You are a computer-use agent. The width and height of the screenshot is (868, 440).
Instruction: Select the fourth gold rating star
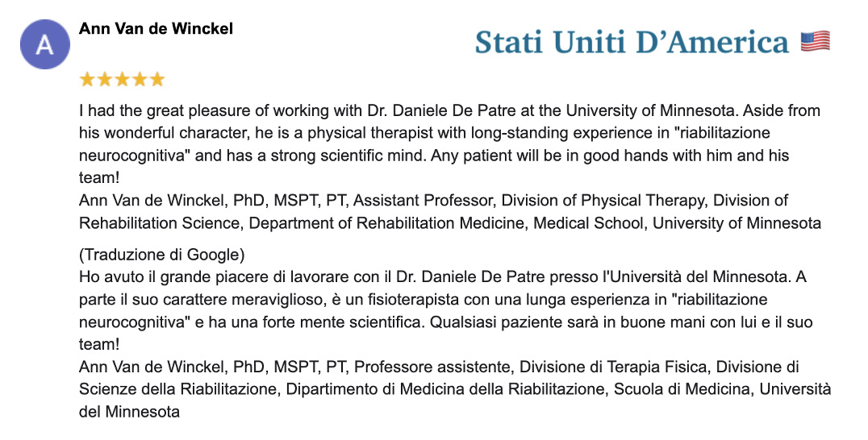coord(140,80)
